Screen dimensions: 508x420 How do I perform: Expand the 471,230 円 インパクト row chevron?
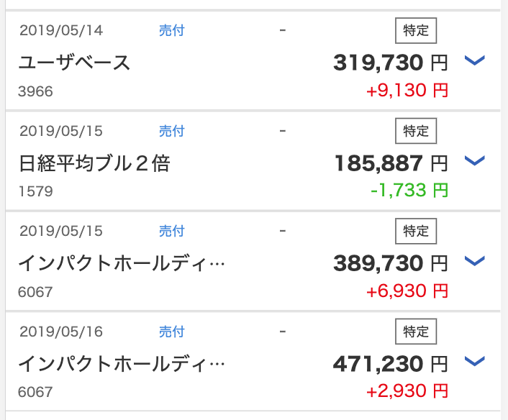(474, 361)
